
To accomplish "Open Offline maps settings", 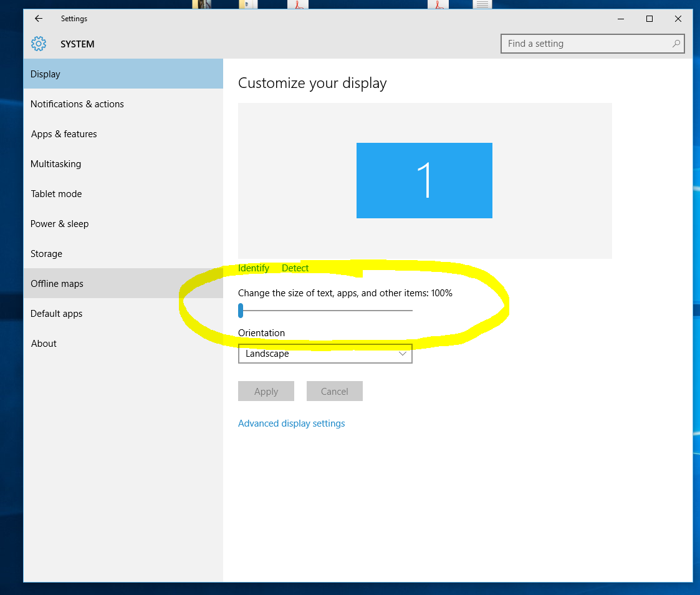I will coord(57,284).
